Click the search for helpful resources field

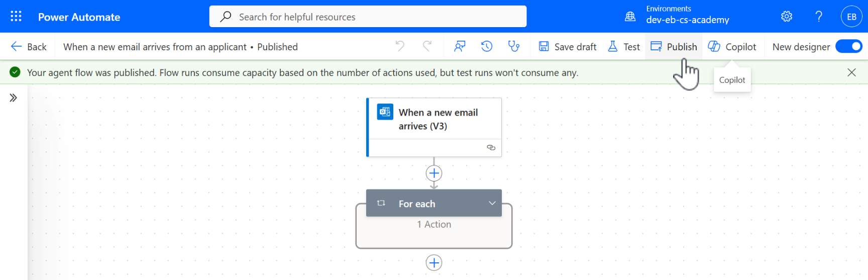pyautogui.click(x=368, y=17)
